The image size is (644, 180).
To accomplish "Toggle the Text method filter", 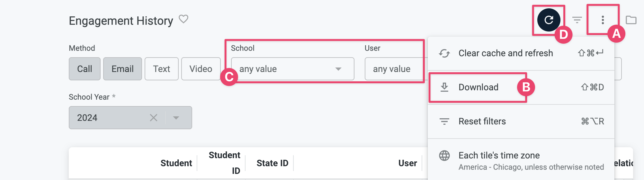I will [162, 69].
